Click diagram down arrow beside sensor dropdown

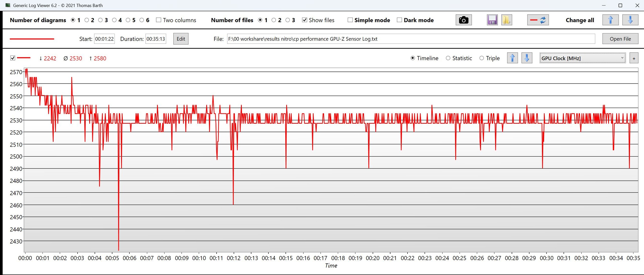527,58
